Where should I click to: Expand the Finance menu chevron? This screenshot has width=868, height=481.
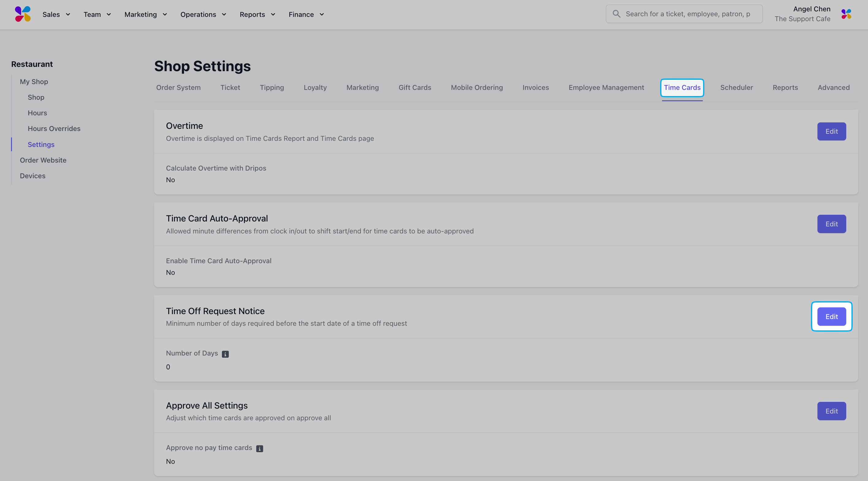pyautogui.click(x=322, y=14)
